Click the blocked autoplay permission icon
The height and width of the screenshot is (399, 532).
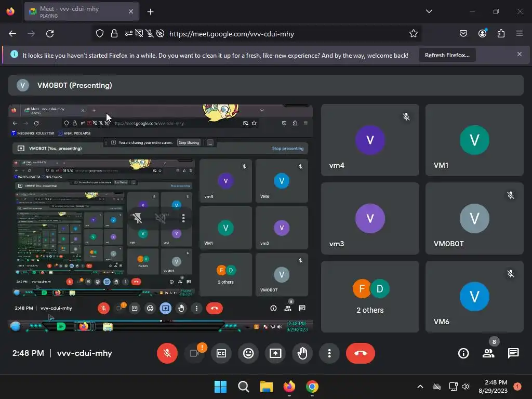coord(160,34)
